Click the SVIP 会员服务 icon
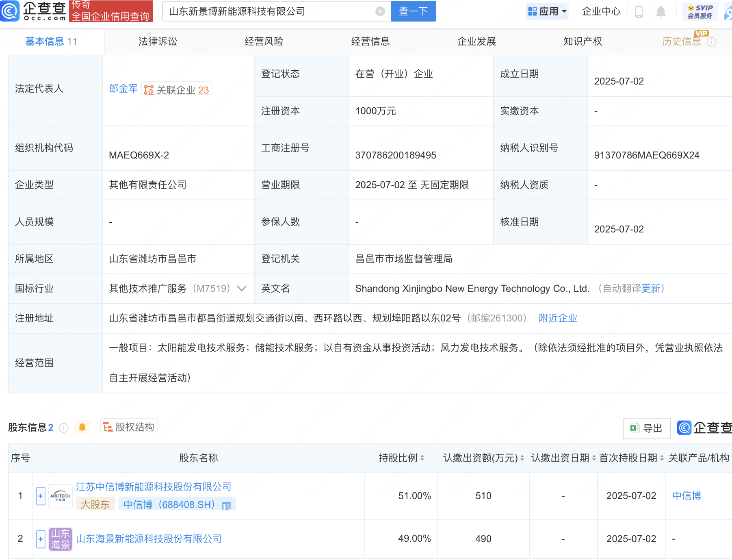This screenshot has width=732, height=560. pyautogui.click(x=700, y=11)
